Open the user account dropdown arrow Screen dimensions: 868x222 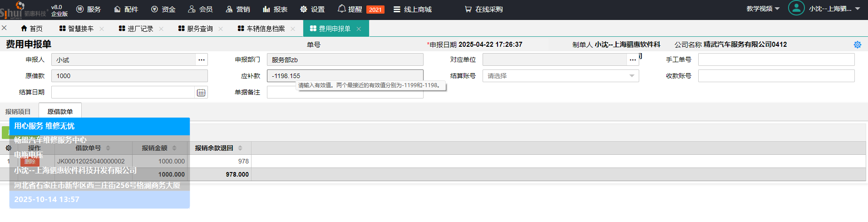[x=858, y=9]
